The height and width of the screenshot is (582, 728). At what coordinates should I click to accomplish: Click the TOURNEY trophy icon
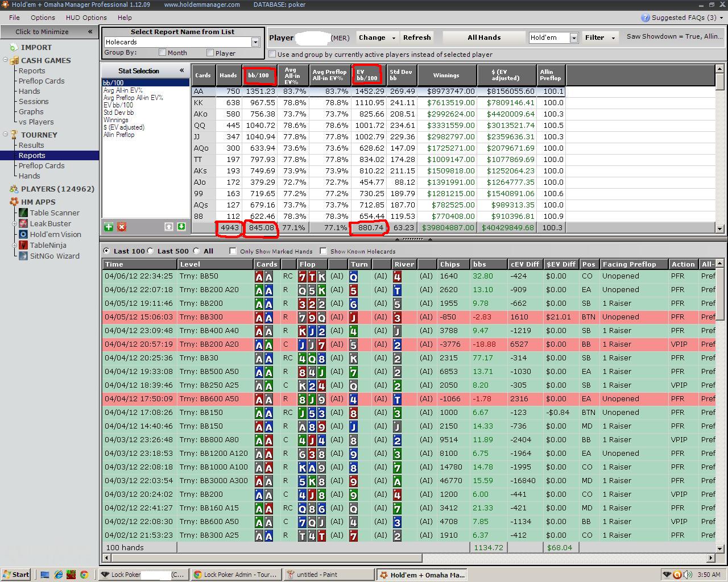pyautogui.click(x=14, y=135)
